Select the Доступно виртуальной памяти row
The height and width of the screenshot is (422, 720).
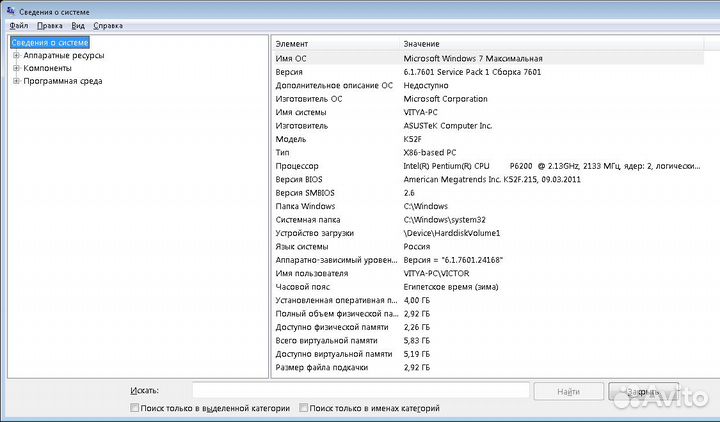[488, 354]
